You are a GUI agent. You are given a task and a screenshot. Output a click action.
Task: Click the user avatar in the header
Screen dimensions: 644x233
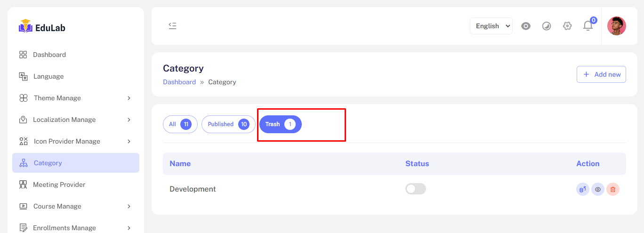coord(616,26)
